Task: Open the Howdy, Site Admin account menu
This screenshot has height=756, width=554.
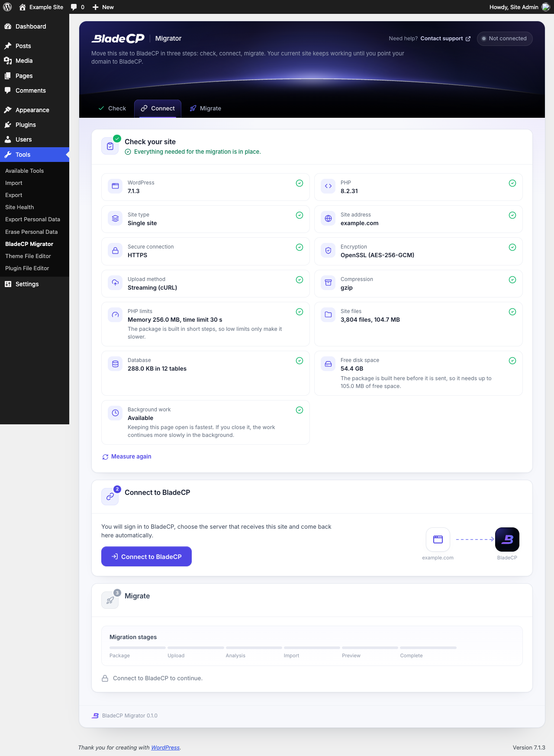Action: 519,7
